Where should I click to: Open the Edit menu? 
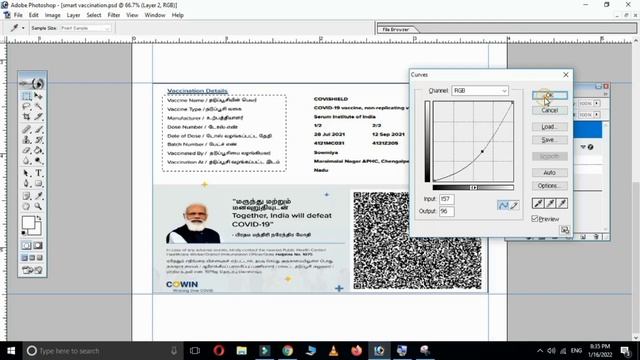click(33, 15)
